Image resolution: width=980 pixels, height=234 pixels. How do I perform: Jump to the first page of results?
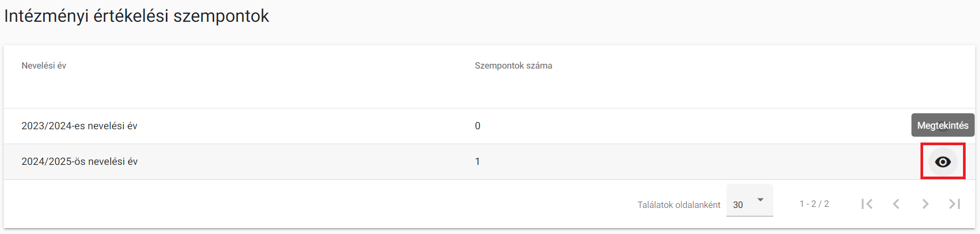[867, 204]
